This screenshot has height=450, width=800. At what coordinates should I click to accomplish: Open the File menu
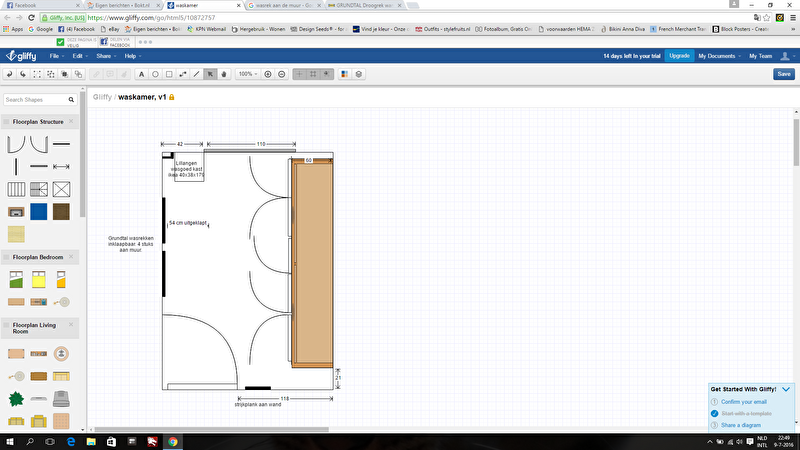click(x=56, y=56)
